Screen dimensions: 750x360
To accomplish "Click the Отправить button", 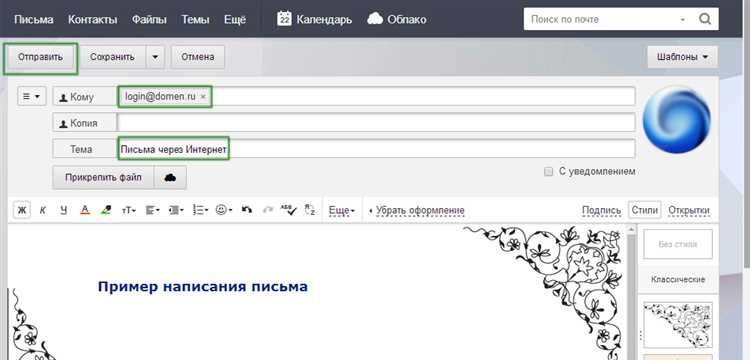I will (41, 57).
